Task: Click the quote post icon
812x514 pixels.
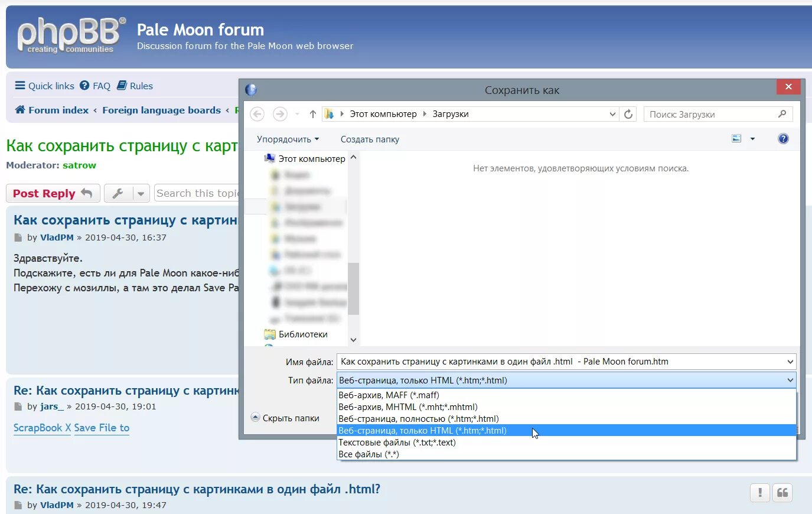Action: coord(782,492)
